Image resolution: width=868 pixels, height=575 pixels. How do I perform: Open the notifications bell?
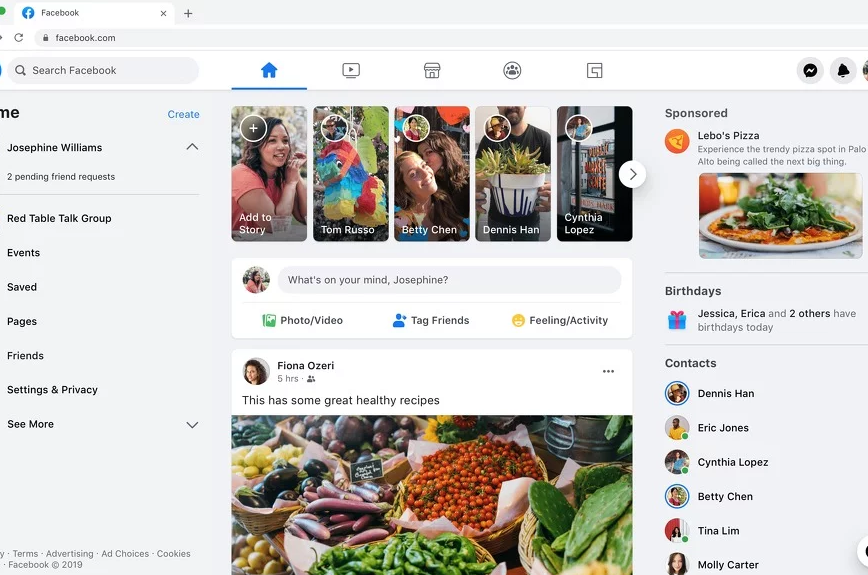click(843, 70)
